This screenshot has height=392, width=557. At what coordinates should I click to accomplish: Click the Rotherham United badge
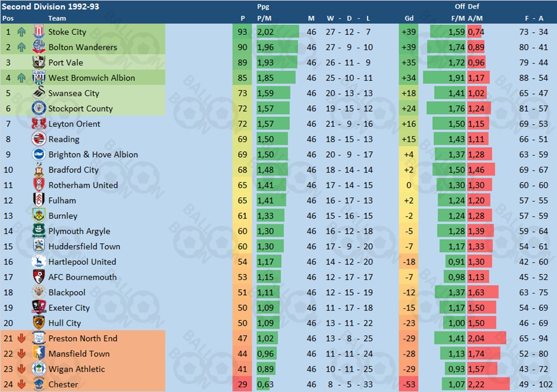point(39,185)
